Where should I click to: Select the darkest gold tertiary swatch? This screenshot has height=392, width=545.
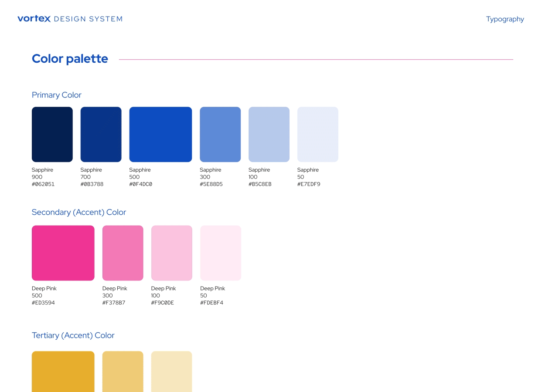(63, 372)
